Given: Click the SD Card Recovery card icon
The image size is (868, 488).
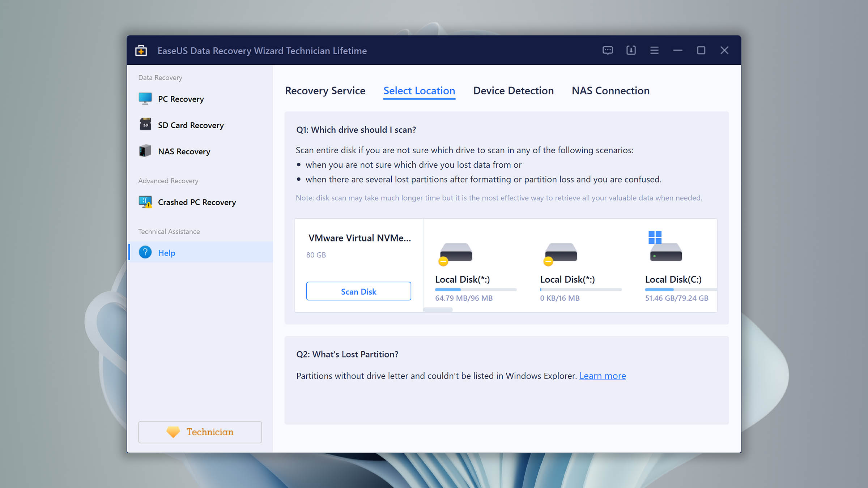Looking at the screenshot, I should 145,124.
